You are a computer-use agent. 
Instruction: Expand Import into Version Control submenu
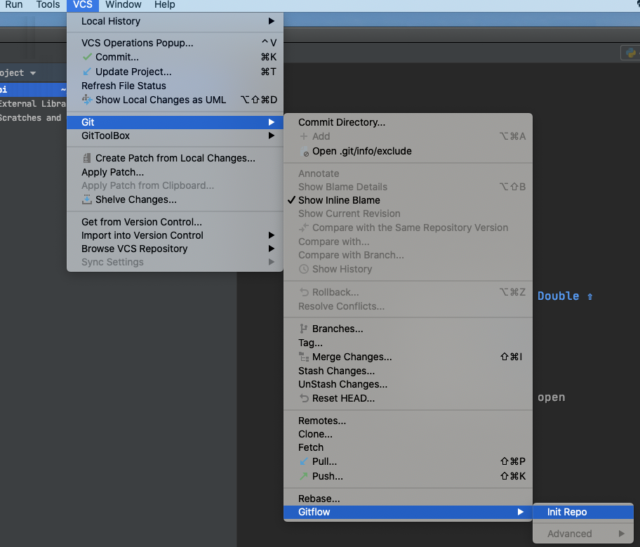tap(175, 235)
